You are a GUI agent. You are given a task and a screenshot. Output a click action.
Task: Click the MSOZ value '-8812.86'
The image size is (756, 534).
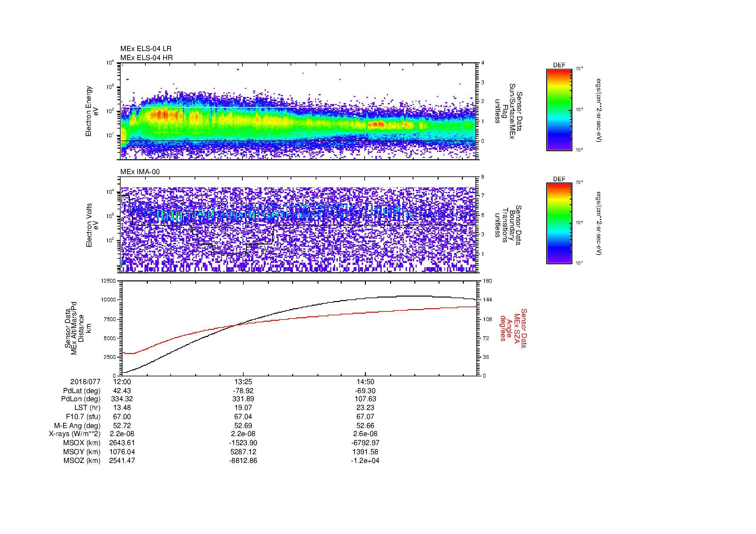tap(243, 461)
